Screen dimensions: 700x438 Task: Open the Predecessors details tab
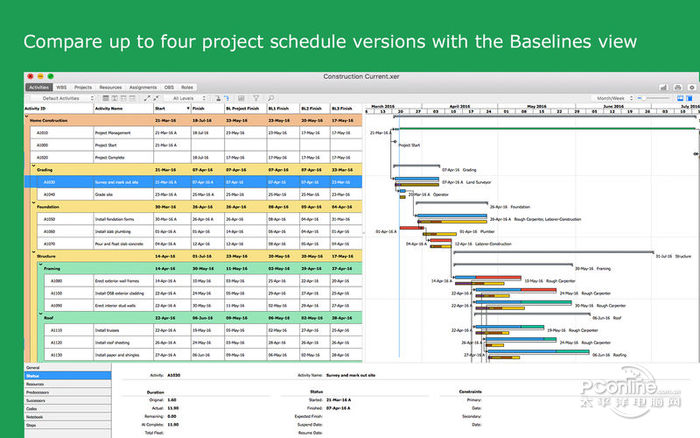point(67,392)
